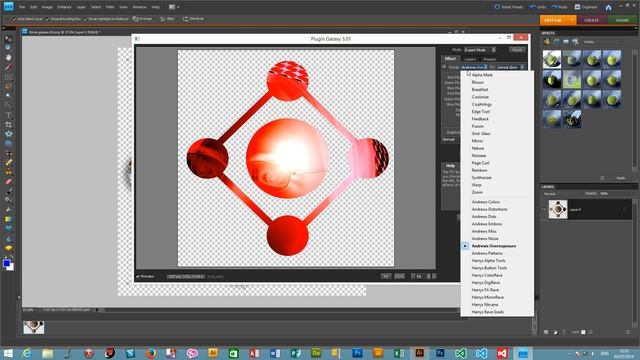This screenshot has width=640, height=360.
Task: Choose Synthesizer from the group list
Action: 482,178
